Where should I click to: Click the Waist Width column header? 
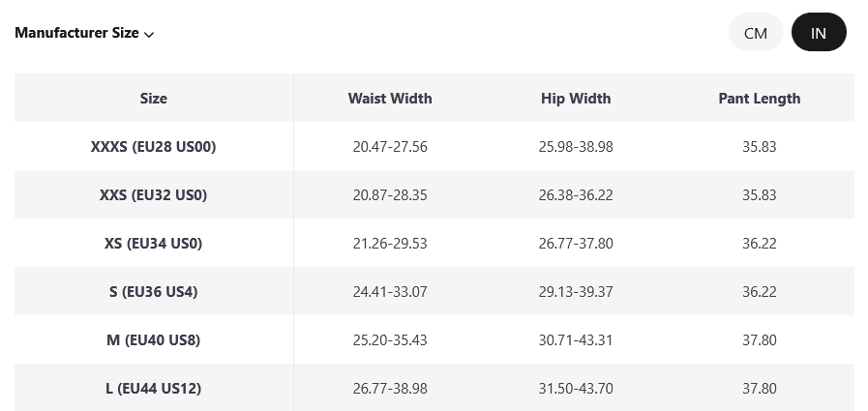click(390, 98)
